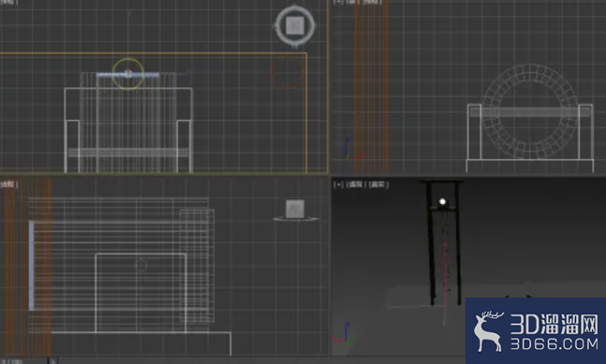Select the meshed column object in the bottom-left viewport
The width and height of the screenshot is (606, 364).
click(x=197, y=266)
